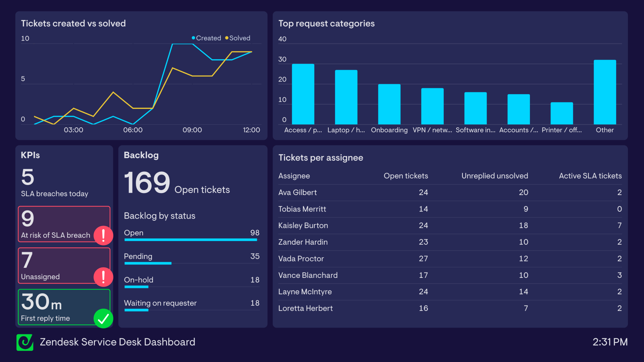Click the At risk of SLA breach alert icon
This screenshot has width=644, height=362.
point(103,235)
